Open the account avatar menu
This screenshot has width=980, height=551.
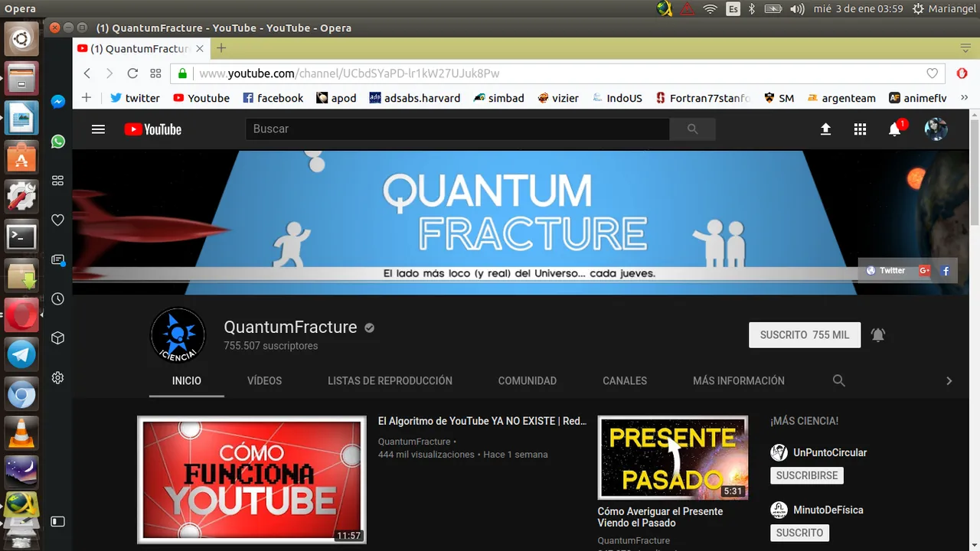click(x=936, y=129)
